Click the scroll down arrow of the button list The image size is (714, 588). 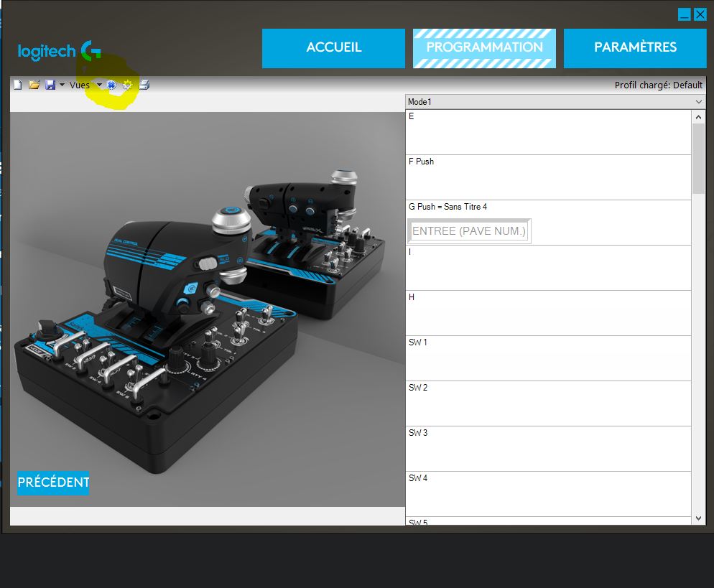(698, 518)
